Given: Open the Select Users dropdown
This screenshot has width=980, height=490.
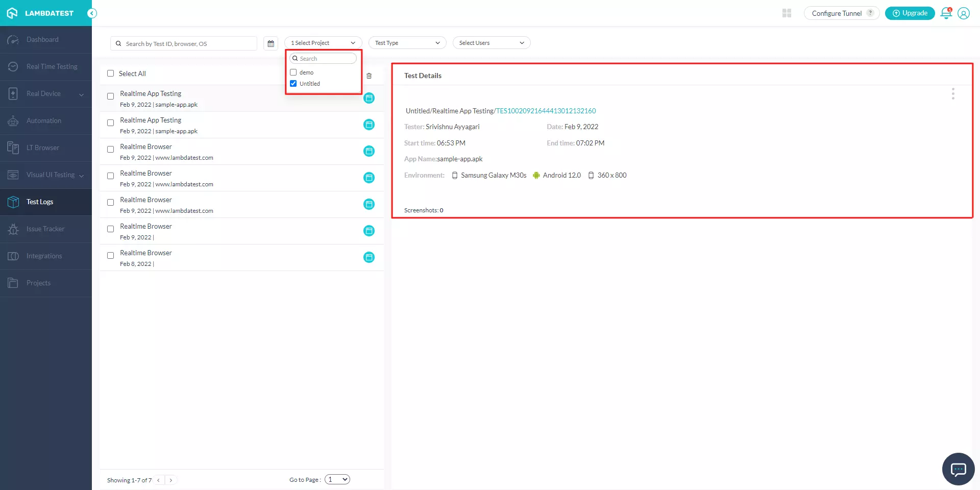Looking at the screenshot, I should pos(492,43).
